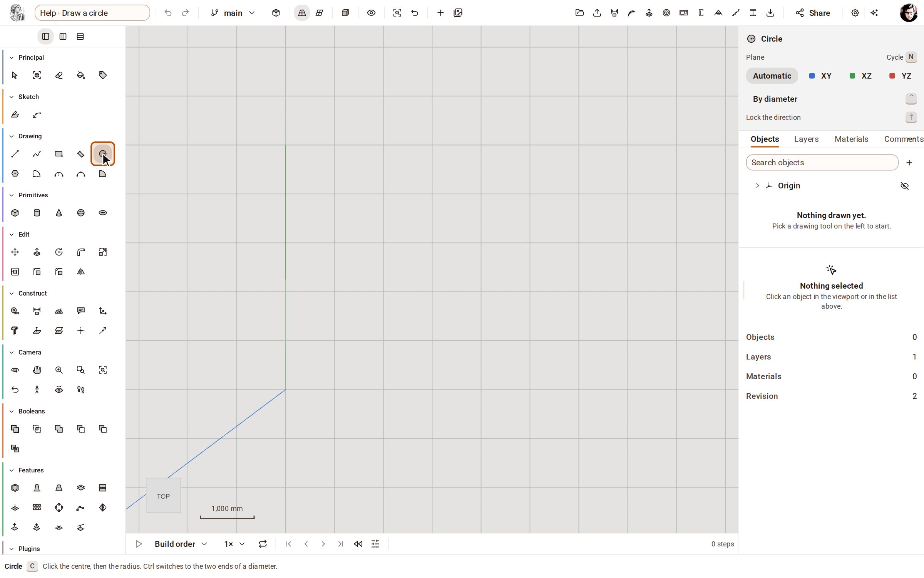Image resolution: width=924 pixels, height=578 pixels.
Task: Open the download icon in top toolbar
Action: [770, 13]
